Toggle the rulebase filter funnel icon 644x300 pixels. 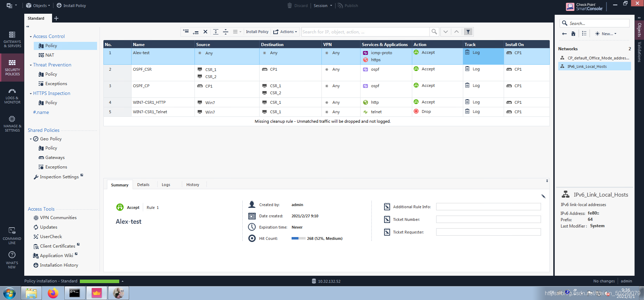coord(468,32)
